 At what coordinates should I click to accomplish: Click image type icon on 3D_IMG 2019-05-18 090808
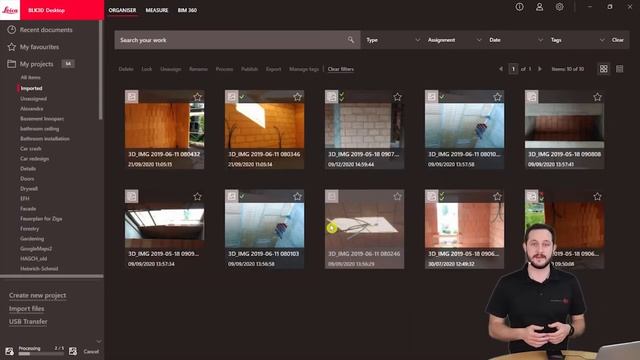point(531,97)
